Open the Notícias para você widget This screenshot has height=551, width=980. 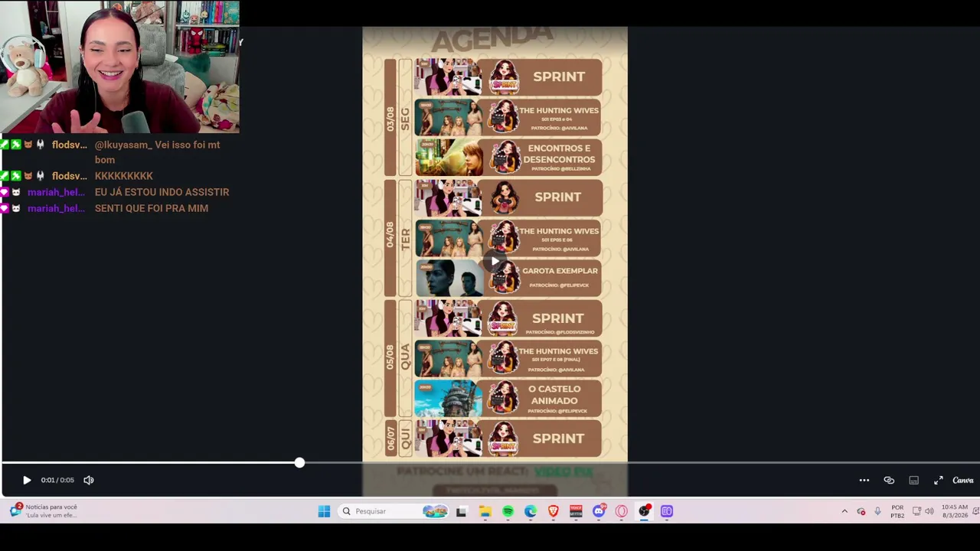(x=44, y=510)
